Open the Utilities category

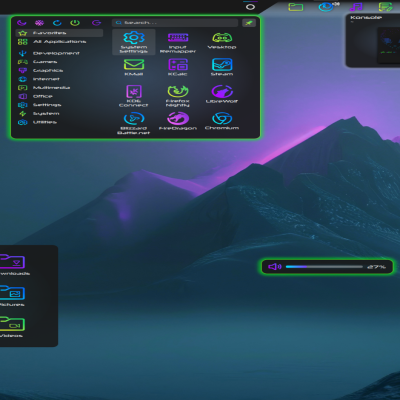coord(59,122)
